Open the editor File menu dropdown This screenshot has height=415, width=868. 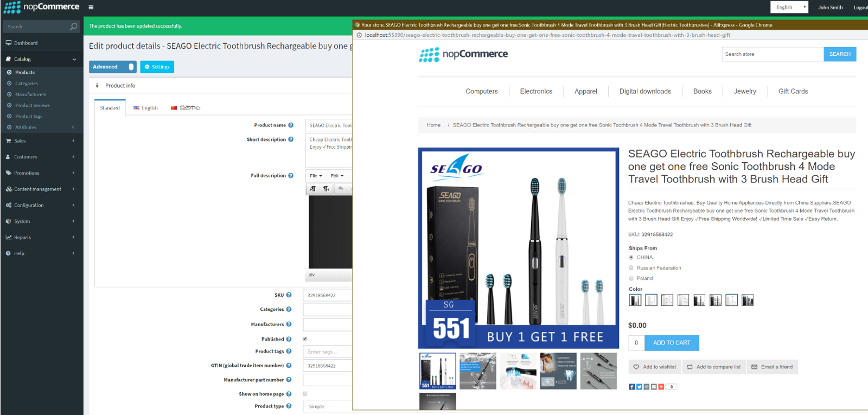(316, 176)
